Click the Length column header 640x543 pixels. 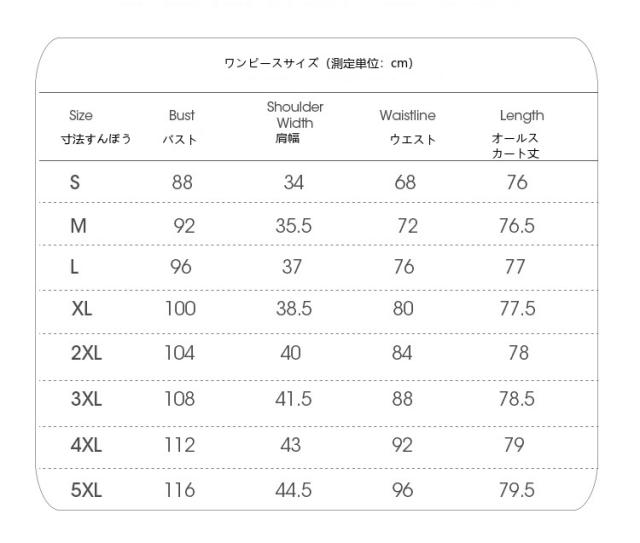521,117
